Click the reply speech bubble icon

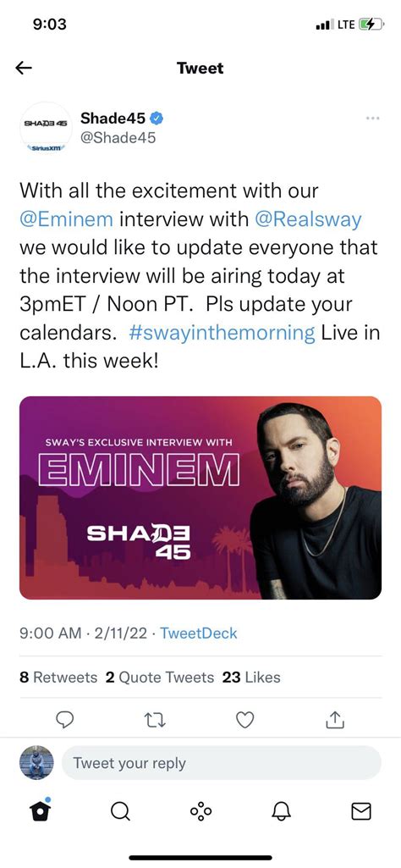coord(66,719)
